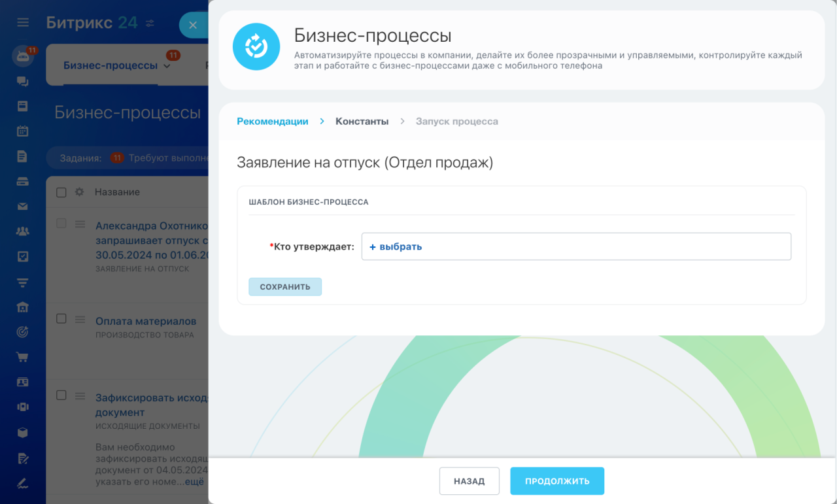Viewport: 837px width, 504px height.
Task: Open the box inventory icon in the sidebar
Action: (23, 433)
